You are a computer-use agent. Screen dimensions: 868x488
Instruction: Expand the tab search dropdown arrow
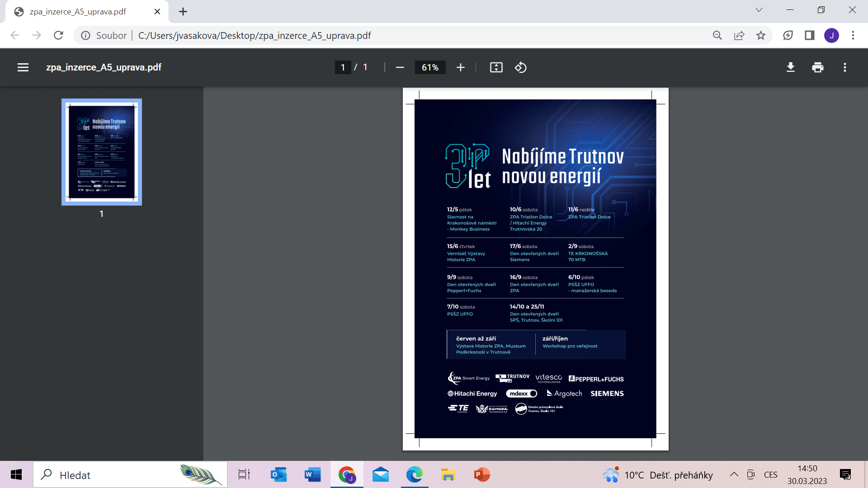pos(759,10)
